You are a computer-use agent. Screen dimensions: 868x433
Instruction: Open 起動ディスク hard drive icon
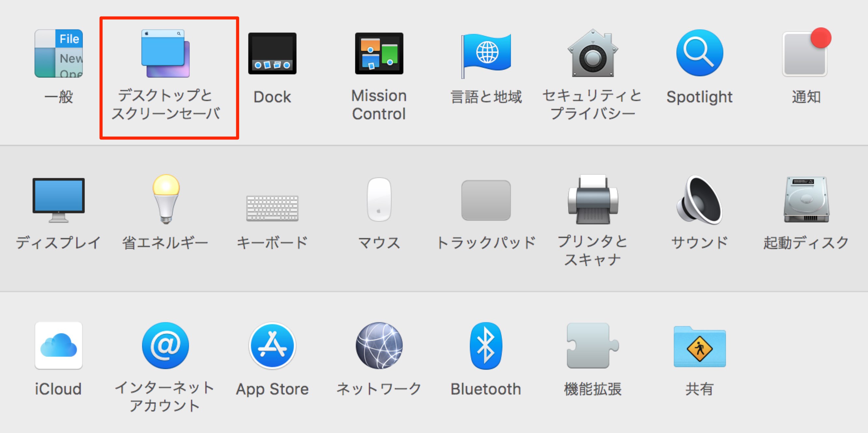[806, 199]
